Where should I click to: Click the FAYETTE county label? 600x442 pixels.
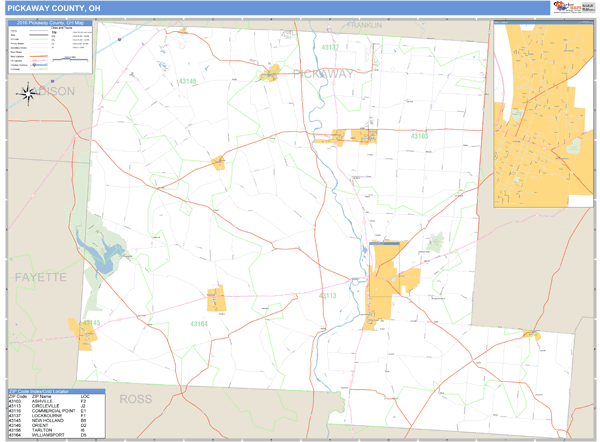(x=38, y=275)
